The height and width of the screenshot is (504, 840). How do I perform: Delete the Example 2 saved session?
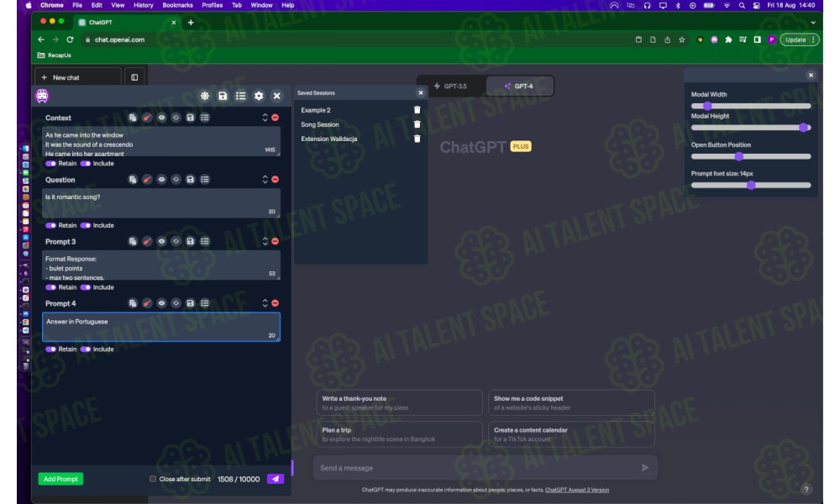417,110
